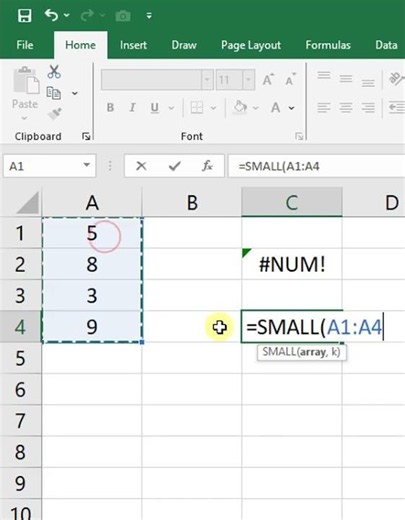Screen dimensions: 405x520
Task: Click the font size box showing 11
Action: (229, 80)
